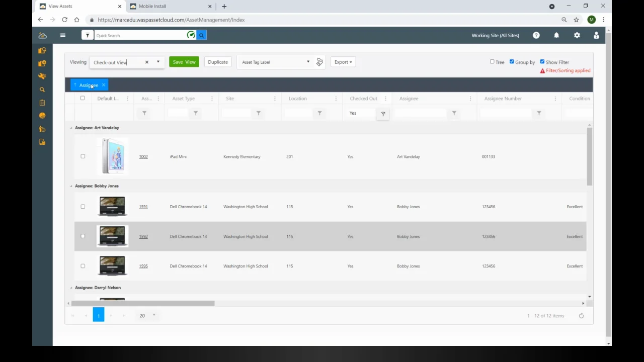Click the cloud home logo icon
Screen dimensions: 644x362
tap(43, 36)
